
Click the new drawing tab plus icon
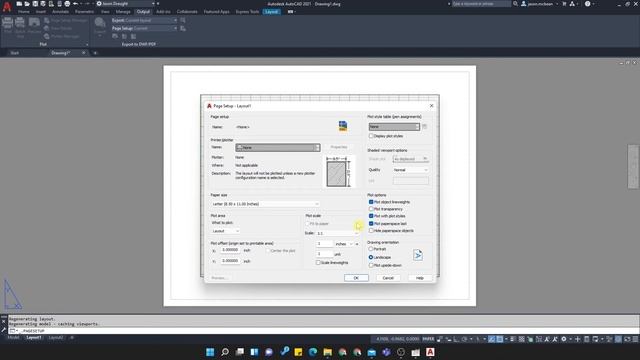(95, 53)
